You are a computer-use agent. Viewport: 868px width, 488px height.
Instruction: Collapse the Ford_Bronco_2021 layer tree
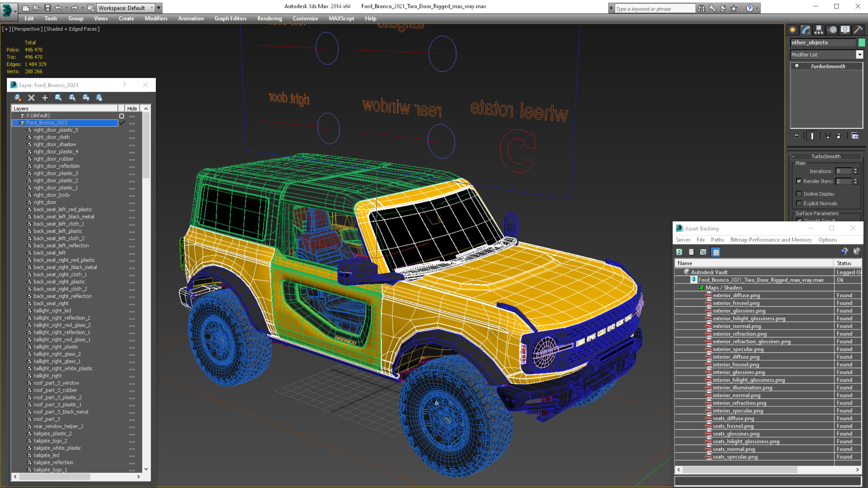[x=15, y=123]
